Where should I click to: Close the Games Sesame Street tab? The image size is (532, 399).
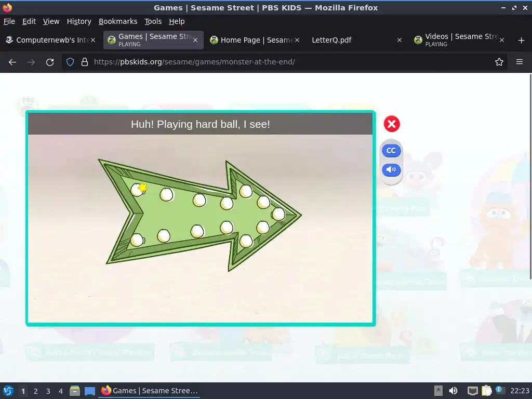(x=195, y=40)
